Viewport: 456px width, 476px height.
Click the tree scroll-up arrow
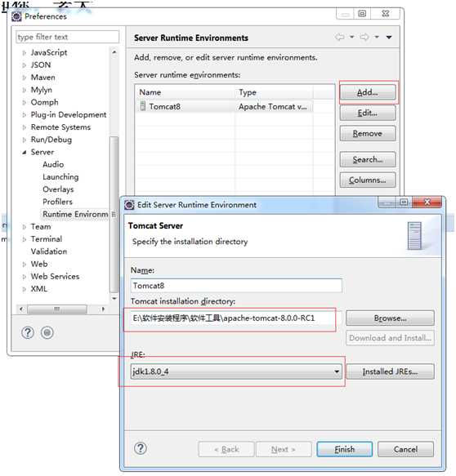(114, 52)
